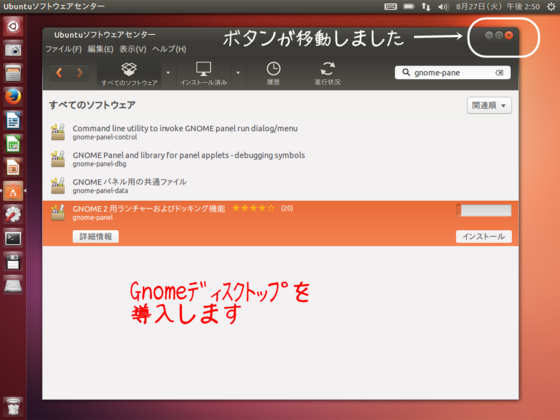
Task: Launch the Terminal from the launcher
Action: [x=13, y=238]
